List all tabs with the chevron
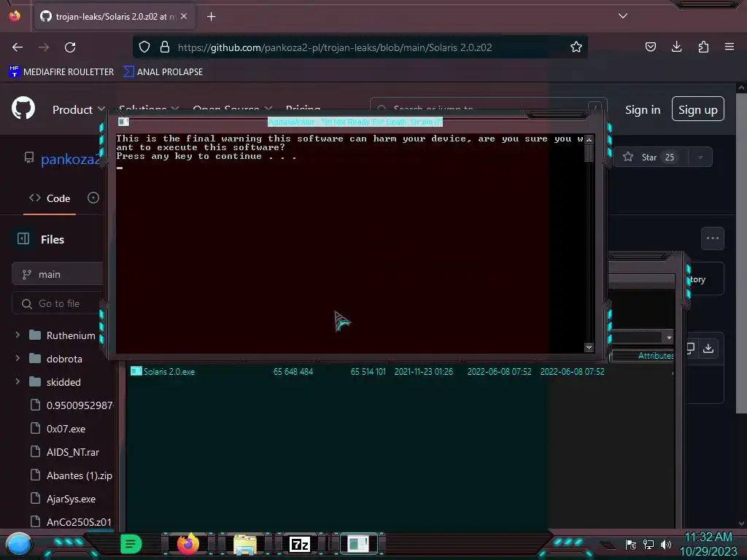The height and width of the screenshot is (560, 747). point(623,16)
